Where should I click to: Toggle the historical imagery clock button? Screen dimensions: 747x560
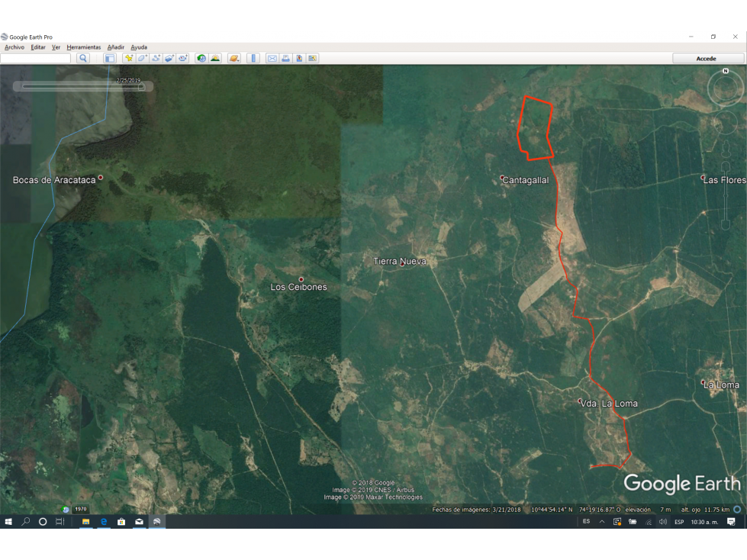coord(201,58)
